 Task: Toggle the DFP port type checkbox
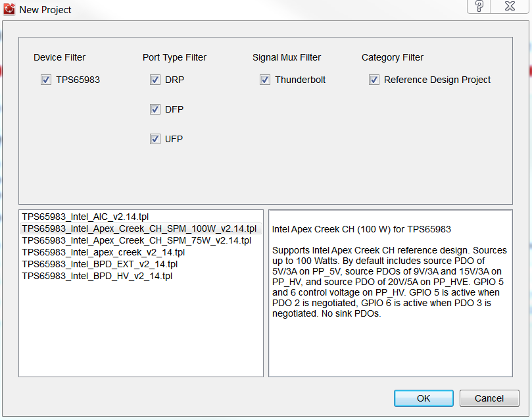coord(155,109)
